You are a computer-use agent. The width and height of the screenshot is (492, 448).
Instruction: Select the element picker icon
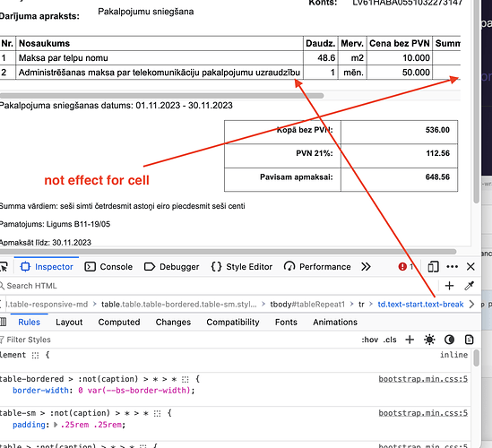(4, 267)
